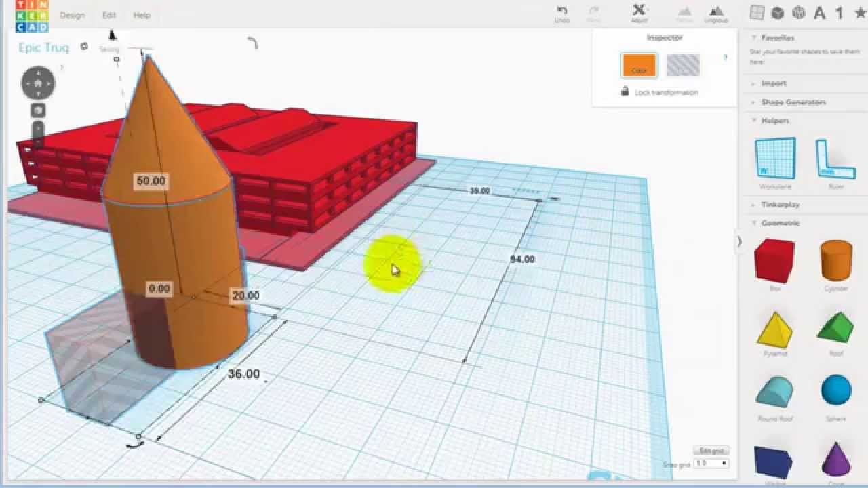Rotate view right with the orbit right arrow
The image size is (868, 488).
[x=50, y=83]
